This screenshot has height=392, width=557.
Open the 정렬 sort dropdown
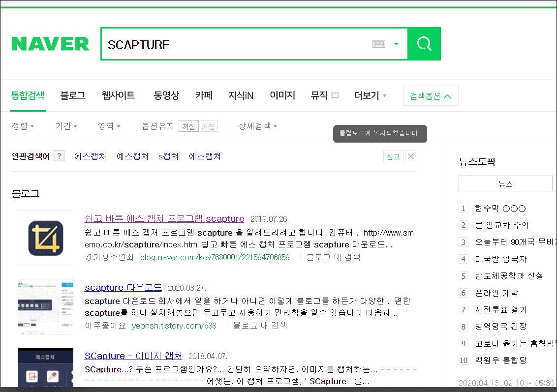(x=23, y=126)
